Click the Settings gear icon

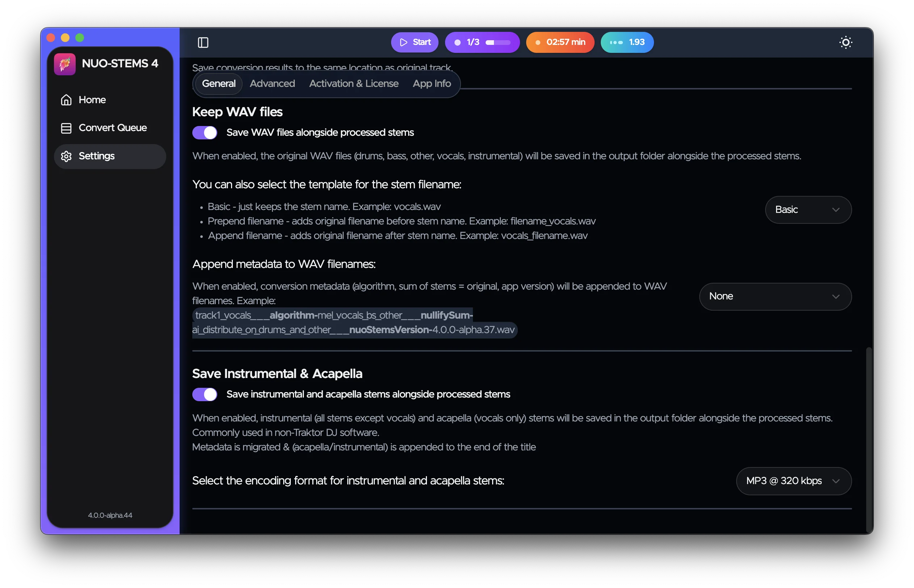pyautogui.click(x=66, y=156)
